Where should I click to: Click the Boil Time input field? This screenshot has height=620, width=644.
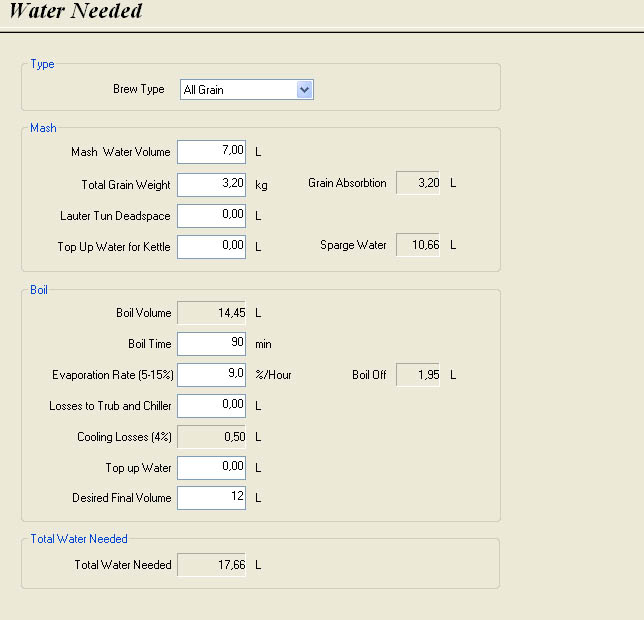pos(212,344)
